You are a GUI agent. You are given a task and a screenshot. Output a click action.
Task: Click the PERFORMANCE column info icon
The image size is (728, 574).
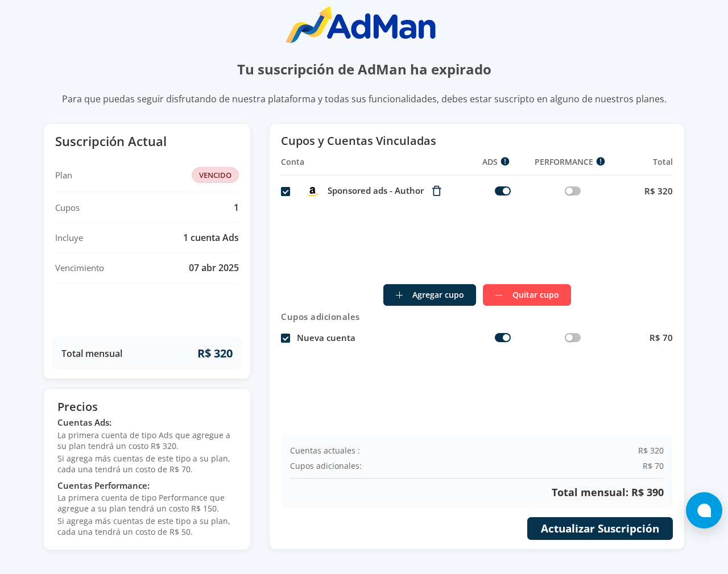[601, 161]
